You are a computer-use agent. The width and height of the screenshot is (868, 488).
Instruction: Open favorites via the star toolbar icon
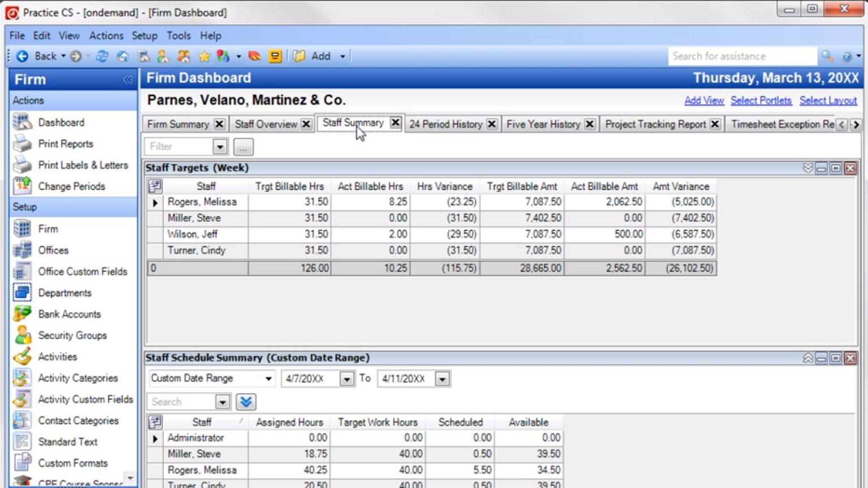[x=204, y=56]
